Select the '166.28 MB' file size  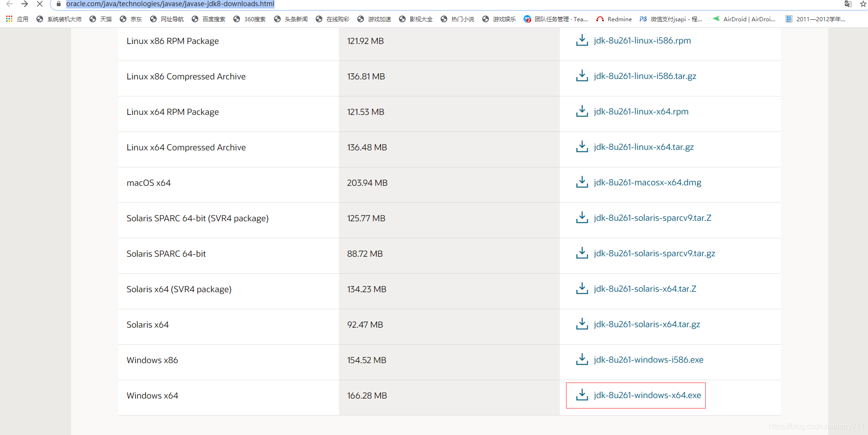tap(367, 396)
